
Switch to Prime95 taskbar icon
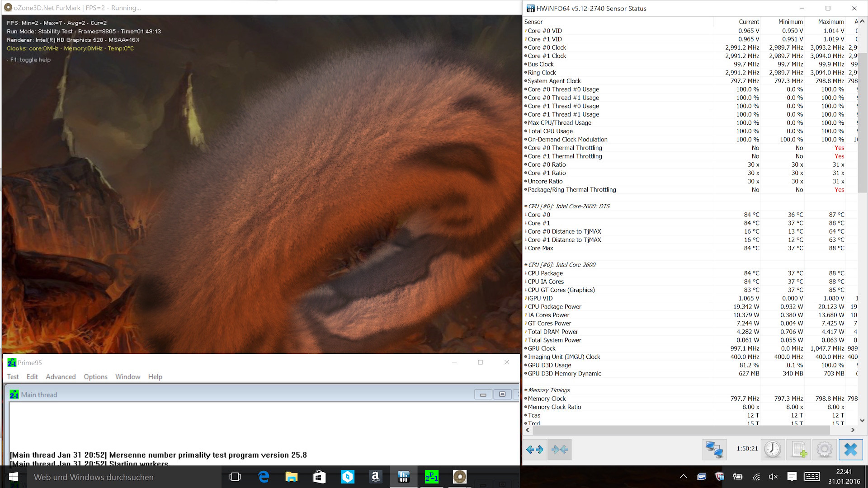(432, 477)
